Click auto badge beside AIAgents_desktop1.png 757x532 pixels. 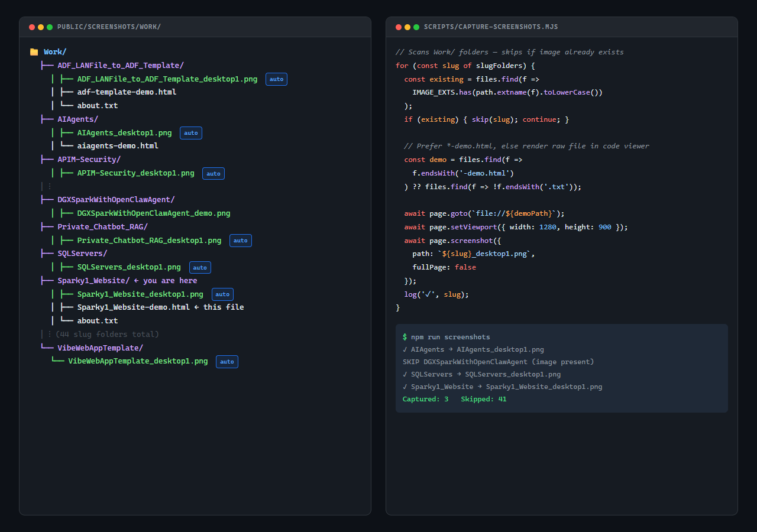[x=191, y=133]
